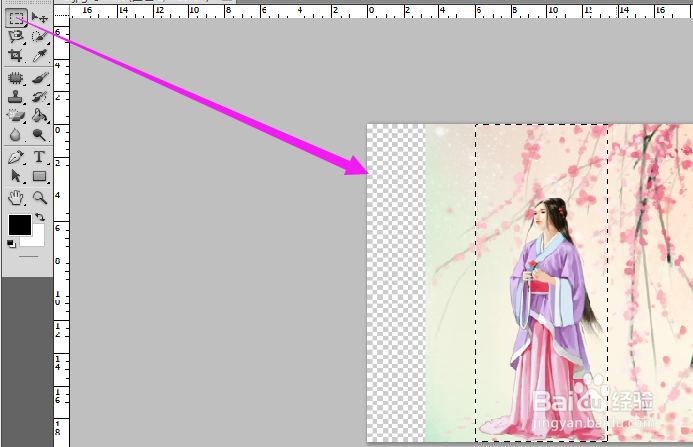Screen dimensions: 693x447
Task: Click the transparent checkerboard area of canvas
Action: pyautogui.click(x=396, y=282)
